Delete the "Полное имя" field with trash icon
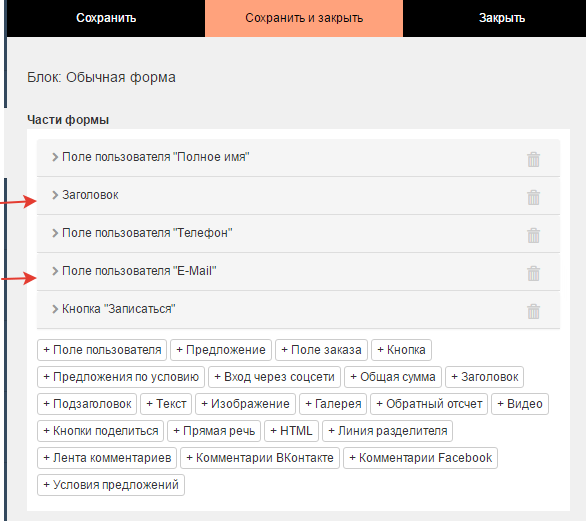586x521 pixels. pyautogui.click(x=533, y=159)
